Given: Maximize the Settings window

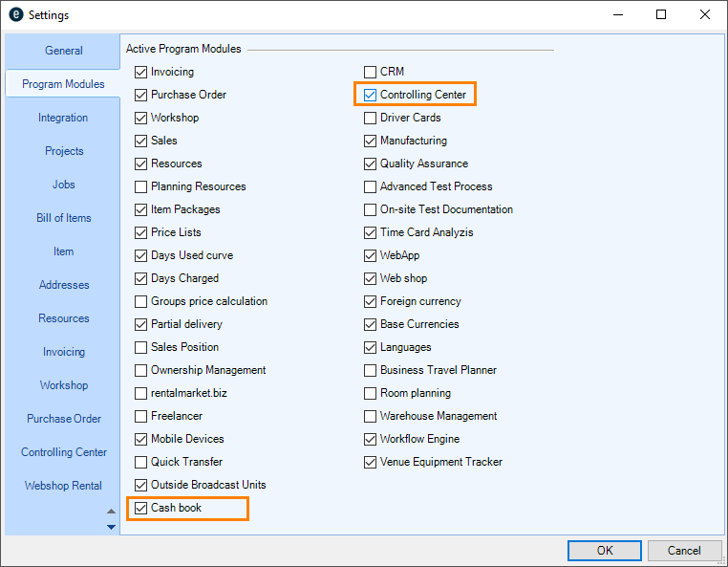Looking at the screenshot, I should tap(661, 15).
